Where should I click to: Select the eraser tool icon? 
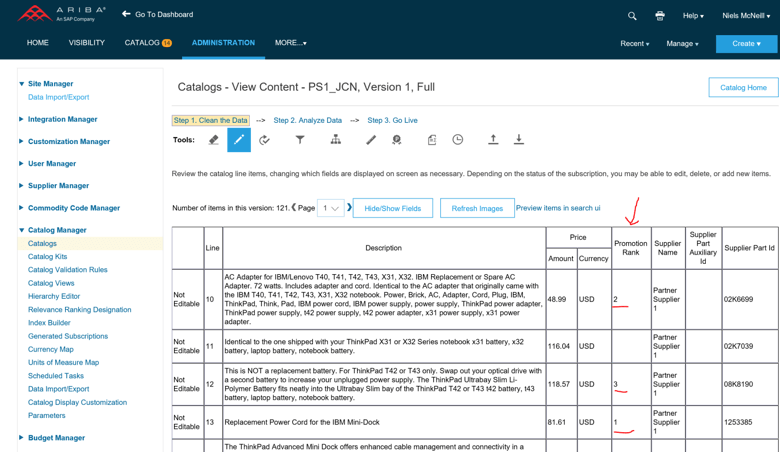pos(213,140)
